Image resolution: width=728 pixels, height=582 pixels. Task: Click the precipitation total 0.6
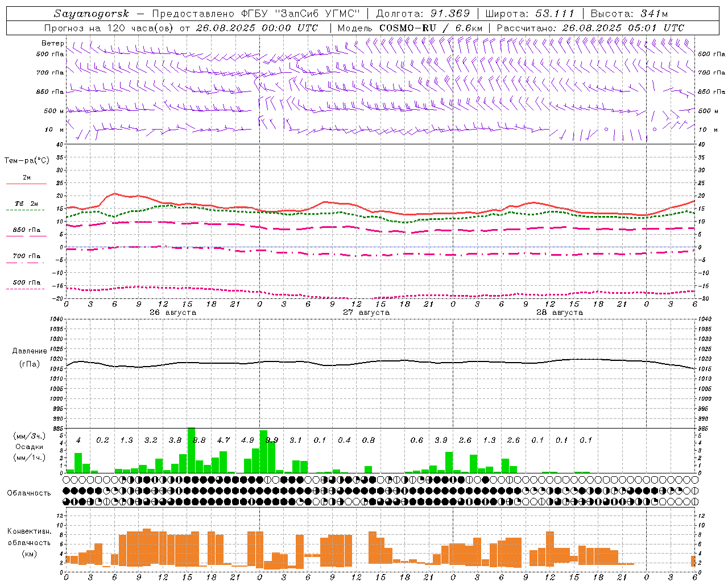(x=417, y=440)
